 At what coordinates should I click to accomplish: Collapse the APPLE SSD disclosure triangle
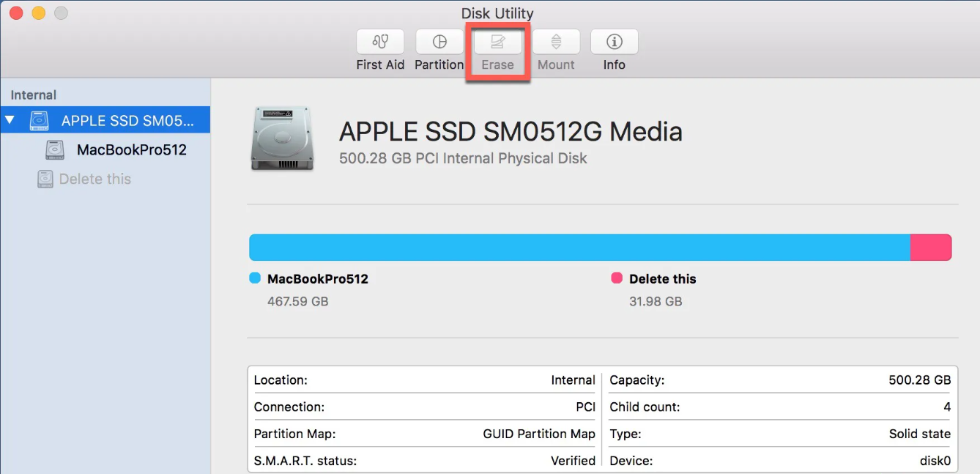(10, 120)
